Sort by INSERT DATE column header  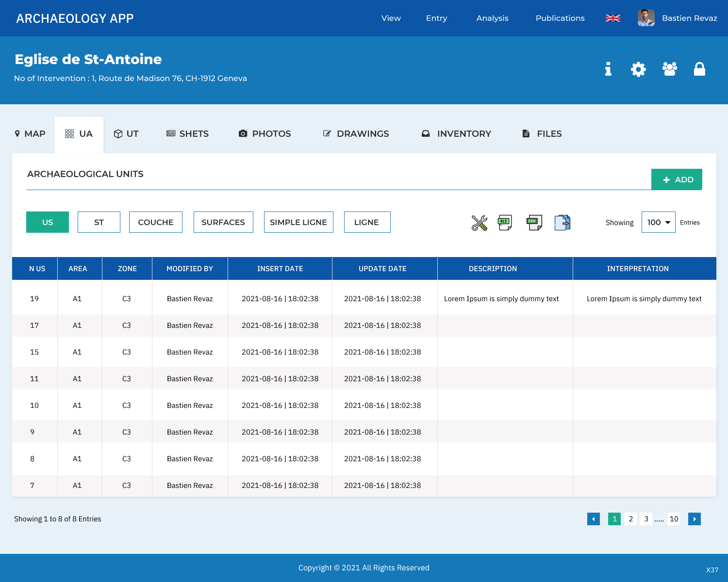click(280, 269)
